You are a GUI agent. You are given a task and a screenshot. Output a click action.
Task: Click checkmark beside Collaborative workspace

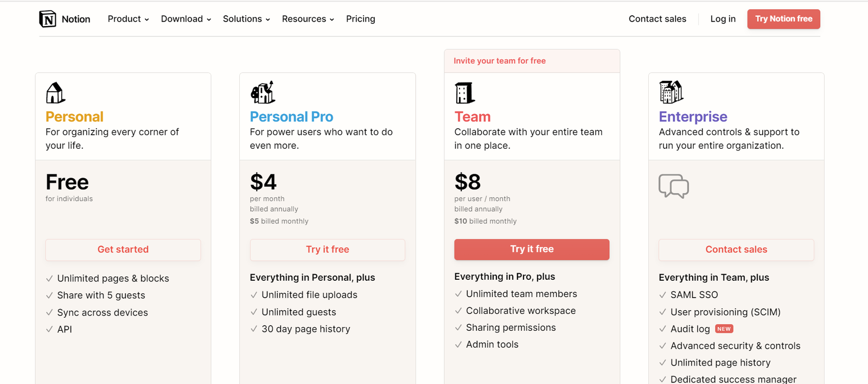coord(458,311)
